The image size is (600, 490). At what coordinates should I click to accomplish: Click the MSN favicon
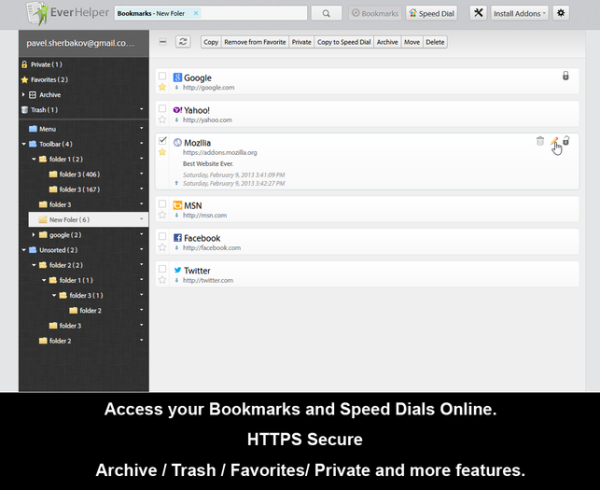click(x=177, y=205)
